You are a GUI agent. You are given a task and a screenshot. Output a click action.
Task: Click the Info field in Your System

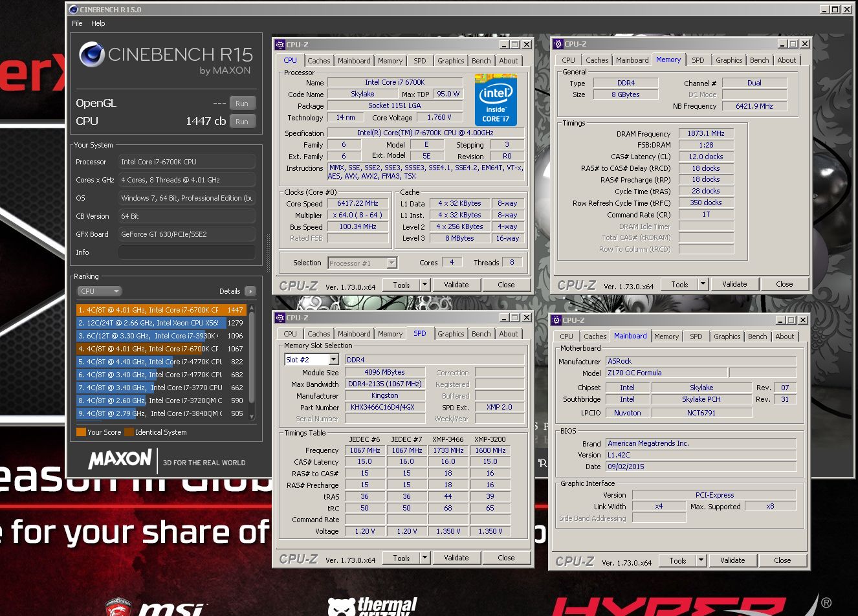[187, 252]
